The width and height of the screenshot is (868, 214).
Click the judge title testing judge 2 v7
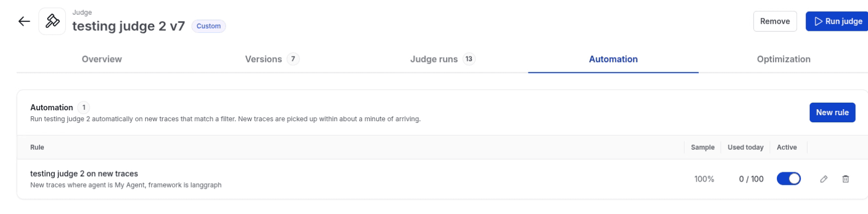(129, 26)
